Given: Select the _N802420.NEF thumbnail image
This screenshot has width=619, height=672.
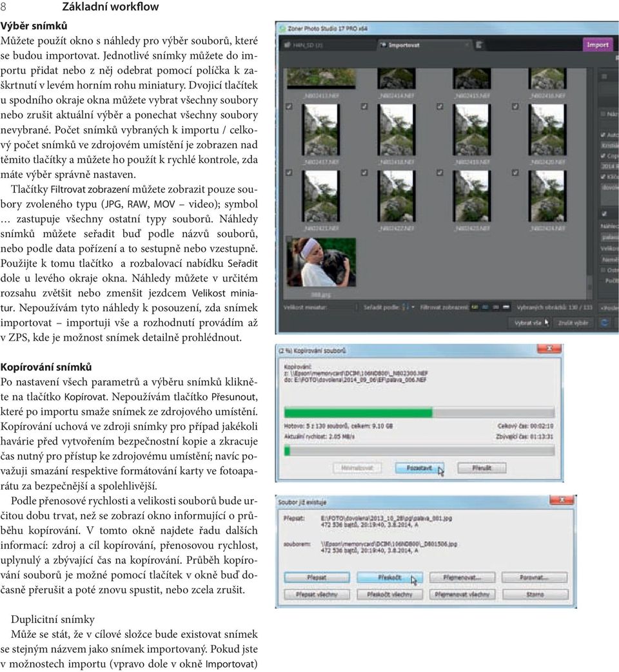Looking at the screenshot, I should click(x=547, y=130).
